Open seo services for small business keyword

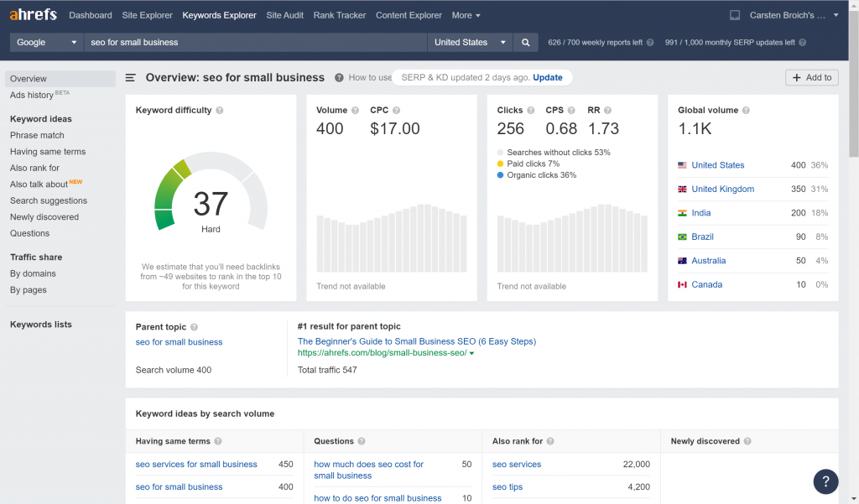[x=196, y=464]
